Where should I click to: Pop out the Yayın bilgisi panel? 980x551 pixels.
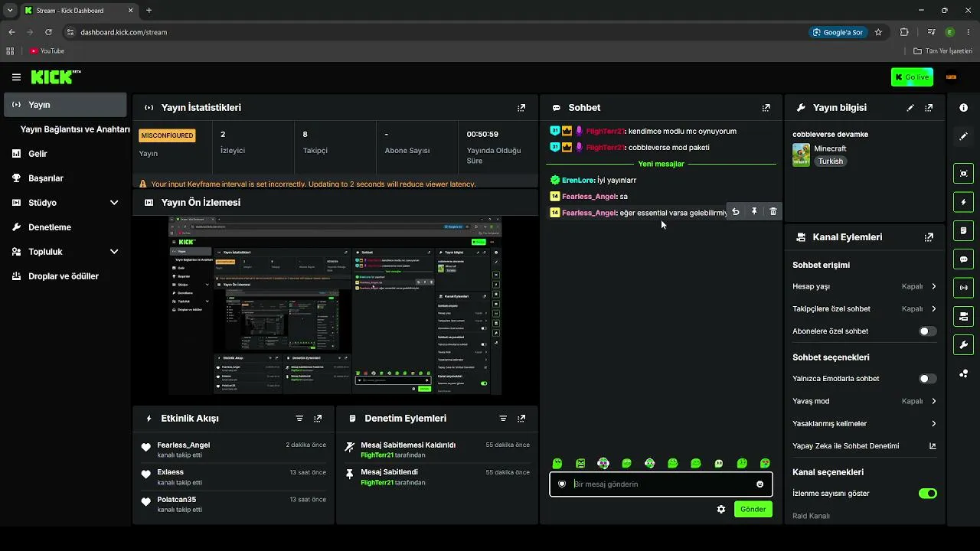coord(929,108)
